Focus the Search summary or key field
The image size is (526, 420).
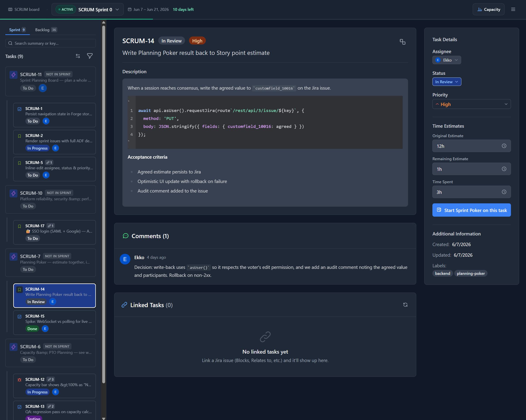50,43
